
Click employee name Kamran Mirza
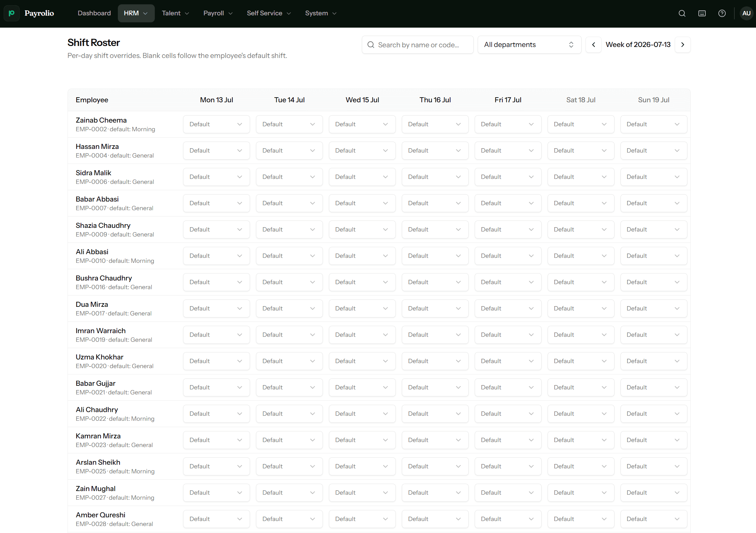click(98, 436)
